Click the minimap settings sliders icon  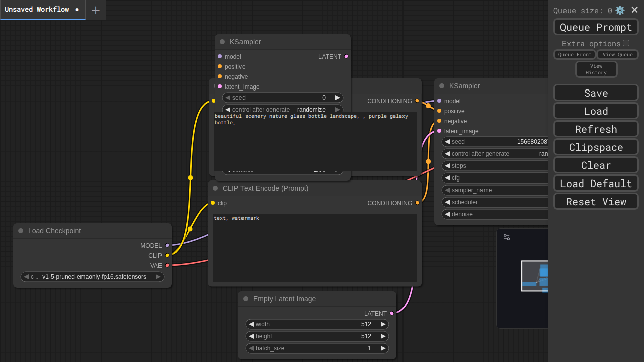507,237
